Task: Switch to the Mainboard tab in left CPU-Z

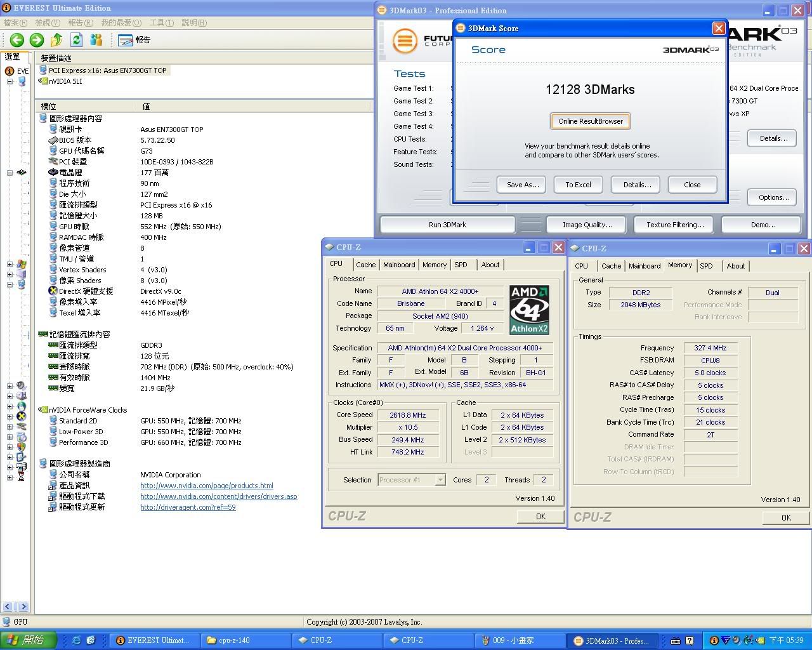Action: point(399,265)
